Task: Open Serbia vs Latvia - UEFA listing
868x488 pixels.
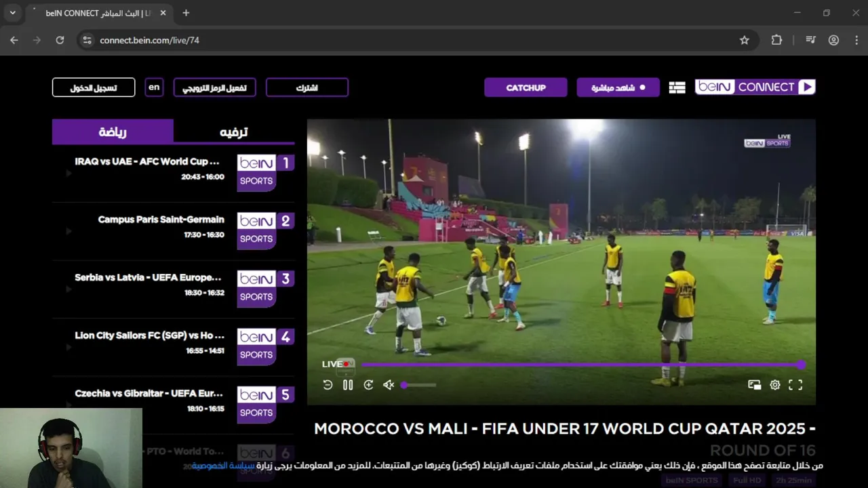Action: point(149,277)
